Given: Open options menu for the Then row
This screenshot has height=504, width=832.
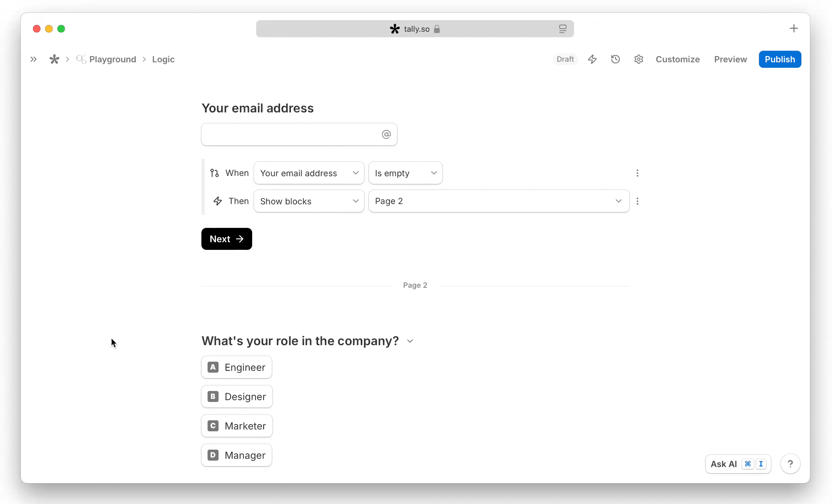Looking at the screenshot, I should coord(637,201).
